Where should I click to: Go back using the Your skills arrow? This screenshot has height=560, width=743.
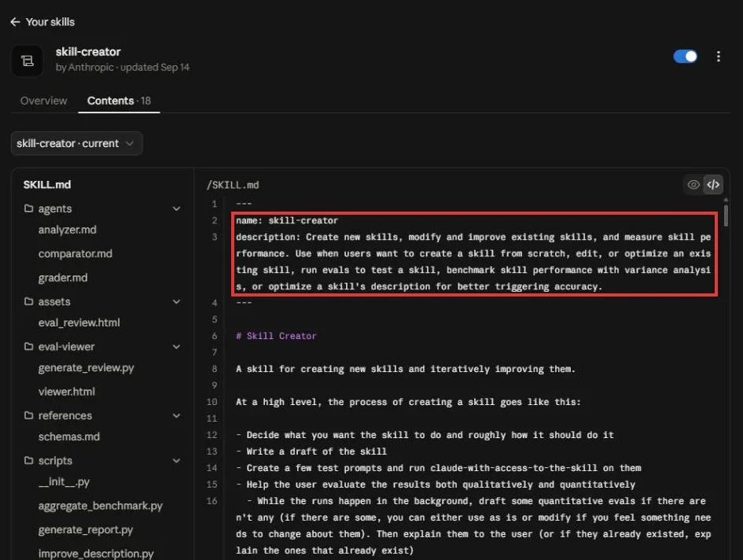(x=15, y=22)
